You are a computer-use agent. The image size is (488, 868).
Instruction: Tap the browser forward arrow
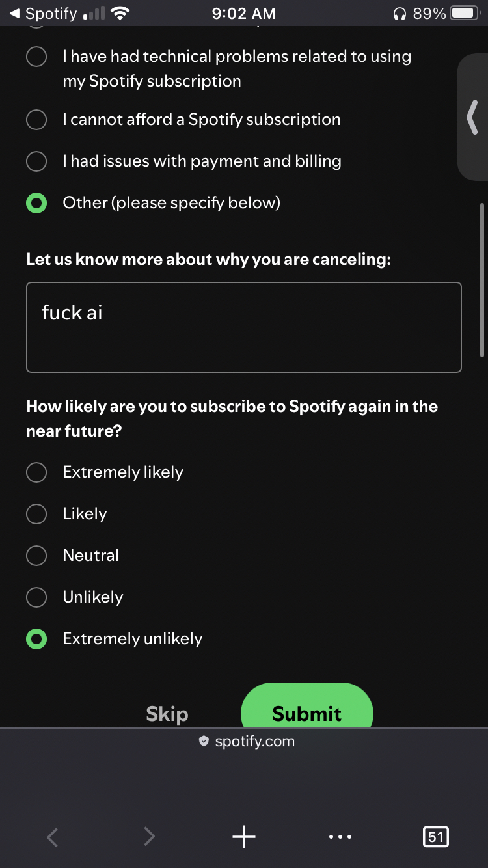click(x=149, y=837)
